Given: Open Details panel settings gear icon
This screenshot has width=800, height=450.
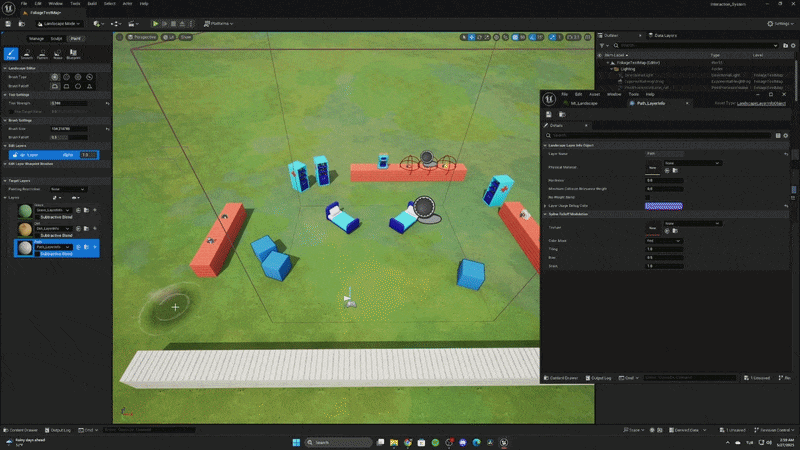Looking at the screenshot, I should pyautogui.click(x=786, y=135).
